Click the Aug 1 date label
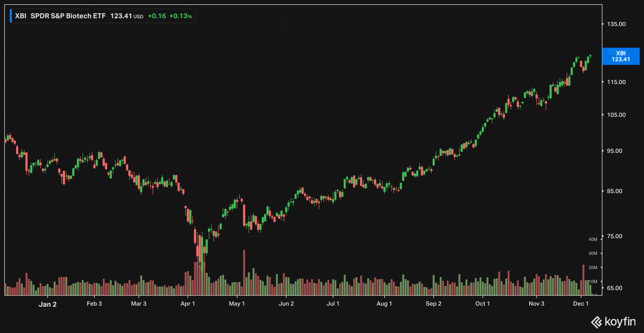This screenshot has width=644, height=333. tap(384, 304)
